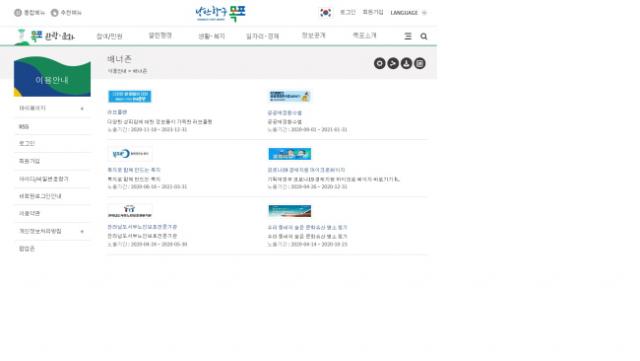The width and height of the screenshot is (640, 361).
Task: Expand the 개인정보처리방침 sidebar item
Action: point(82,231)
